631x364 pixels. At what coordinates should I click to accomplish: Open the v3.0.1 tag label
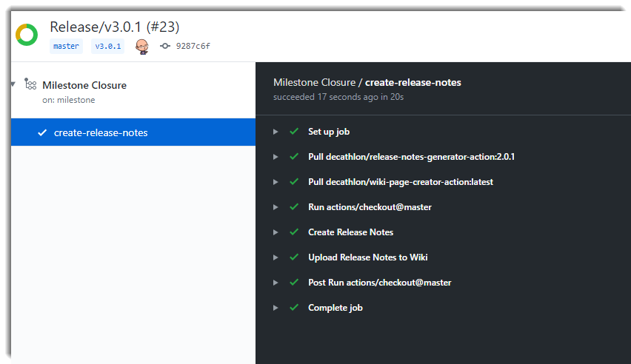(x=108, y=47)
